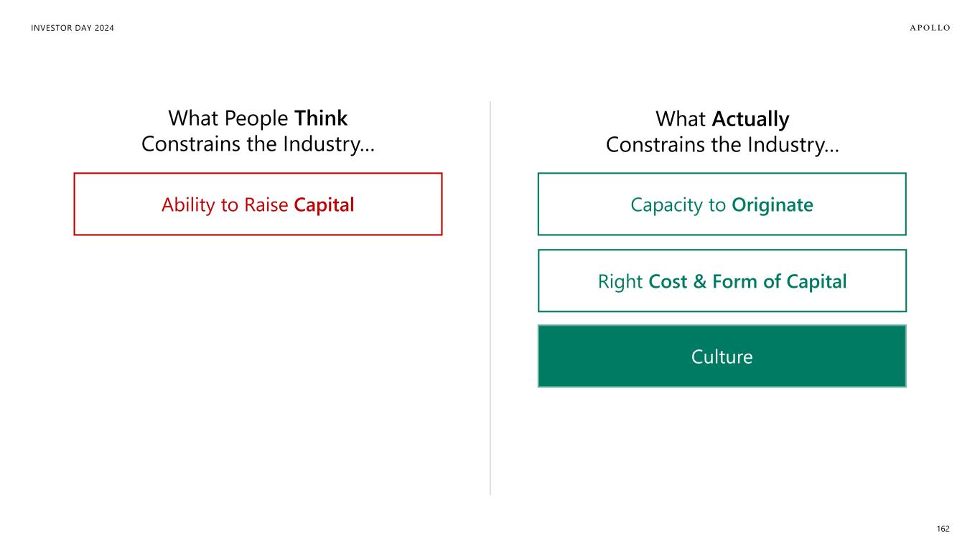This screenshot has width=980, height=551.
Task: Click the What People Think heading line
Action: [258, 118]
